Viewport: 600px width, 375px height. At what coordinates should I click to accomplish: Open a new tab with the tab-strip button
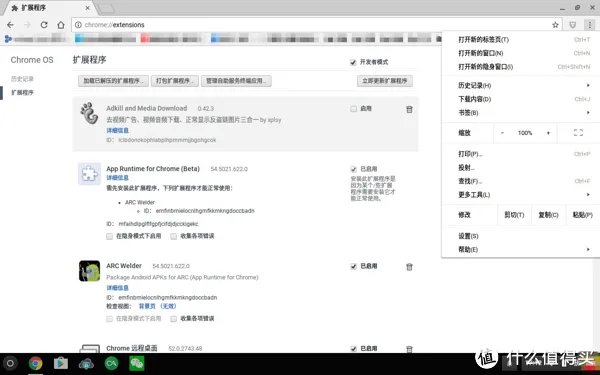point(106,8)
